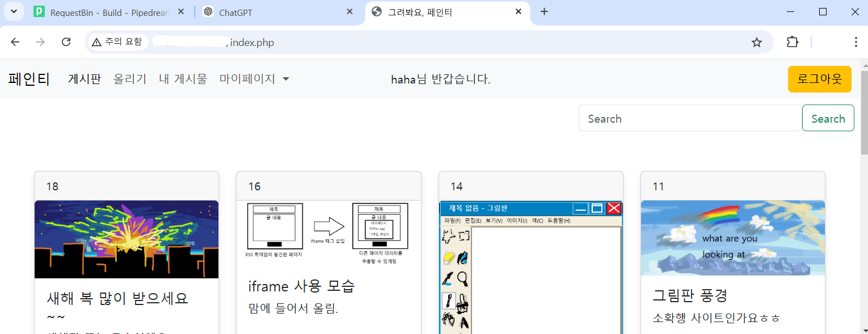Screen dimensions: 868x334
Task: Close the RequestBin - Pipedream tab
Action: coord(182,12)
